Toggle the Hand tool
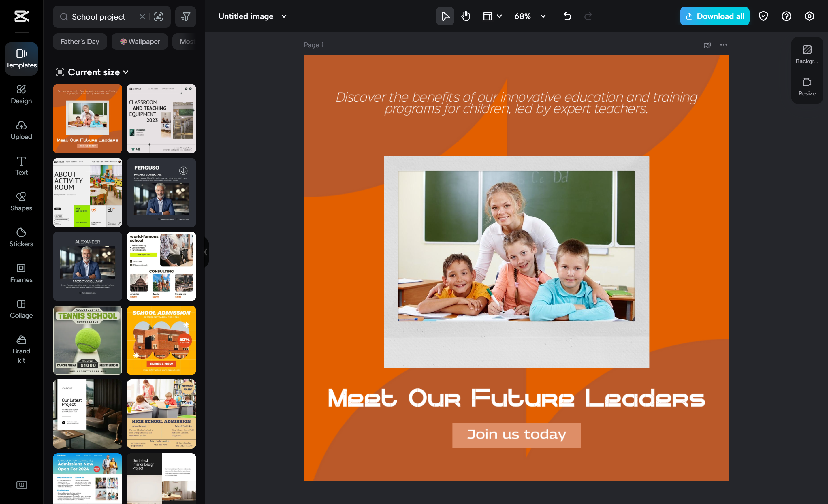828x504 pixels. point(465,16)
